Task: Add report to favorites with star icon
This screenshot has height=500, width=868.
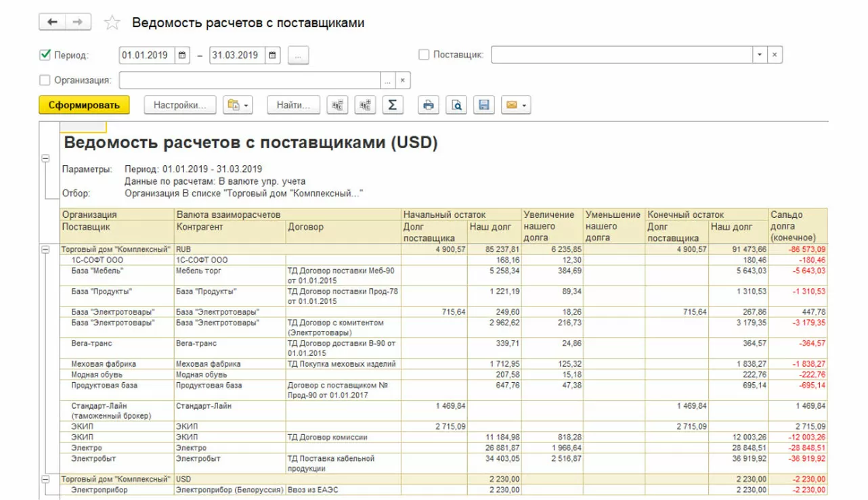Action: point(112,23)
